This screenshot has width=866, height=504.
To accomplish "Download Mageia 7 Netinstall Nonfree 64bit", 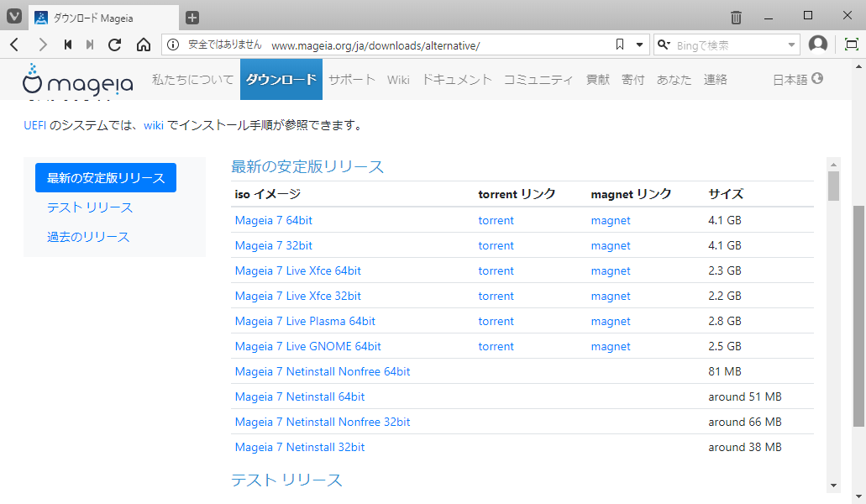I will point(323,371).
